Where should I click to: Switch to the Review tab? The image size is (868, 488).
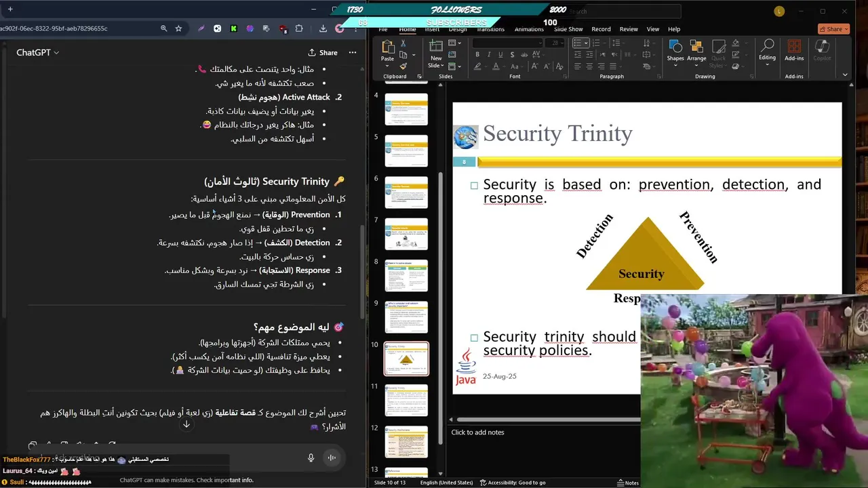coord(629,29)
